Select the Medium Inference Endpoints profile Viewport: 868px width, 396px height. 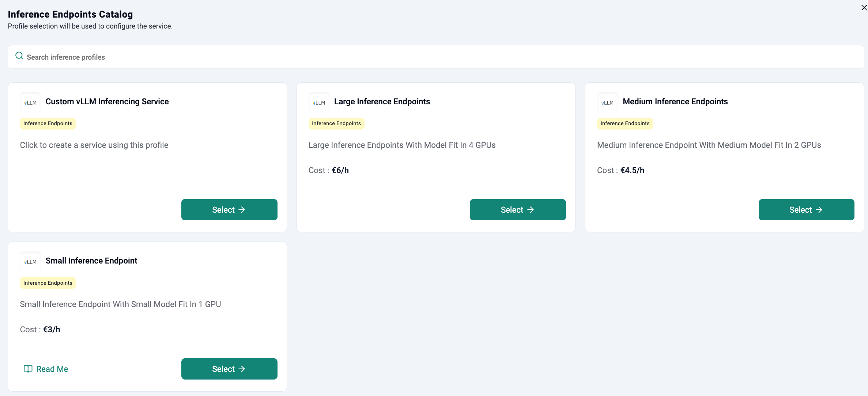pos(806,210)
